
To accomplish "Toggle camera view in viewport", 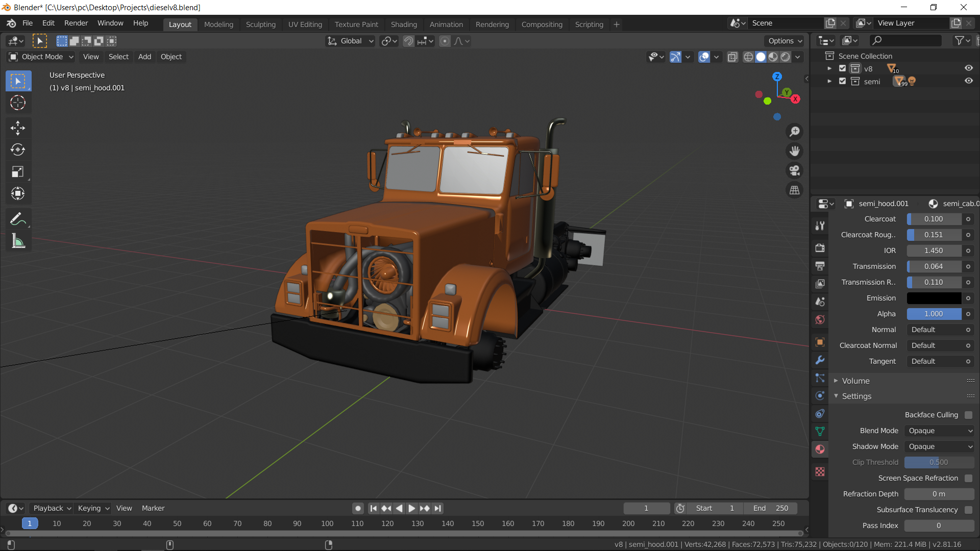I will [x=794, y=170].
